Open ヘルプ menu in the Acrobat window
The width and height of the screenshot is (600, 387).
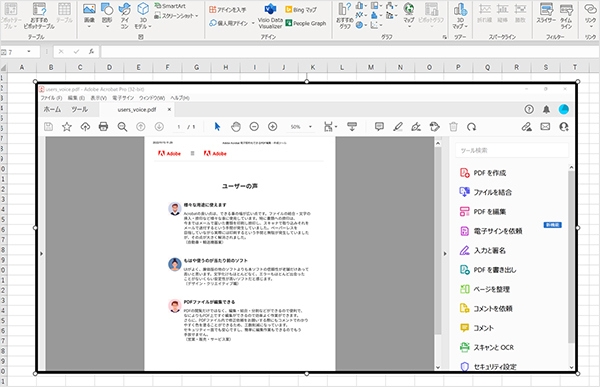pos(180,98)
